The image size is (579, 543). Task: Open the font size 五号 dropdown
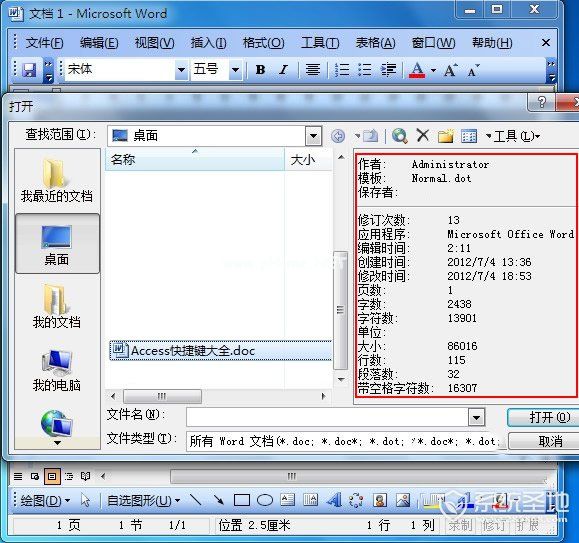pos(235,69)
